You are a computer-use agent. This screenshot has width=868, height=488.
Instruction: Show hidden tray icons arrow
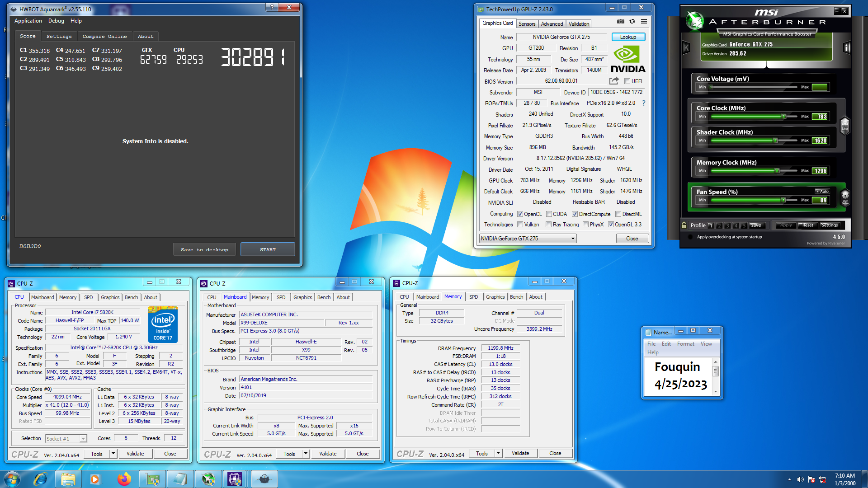pyautogui.click(x=789, y=479)
